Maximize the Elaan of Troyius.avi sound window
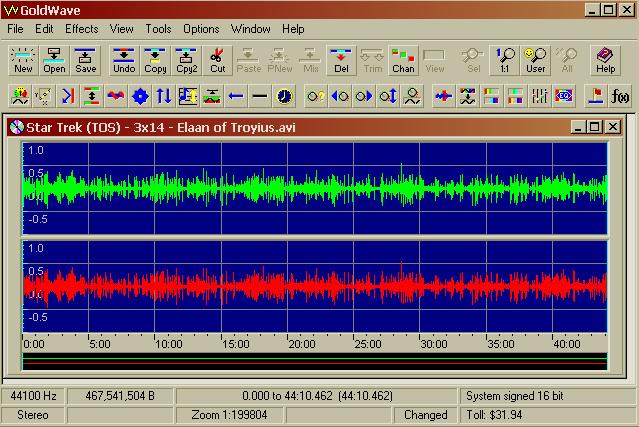The height and width of the screenshot is (427, 639). (x=595, y=127)
